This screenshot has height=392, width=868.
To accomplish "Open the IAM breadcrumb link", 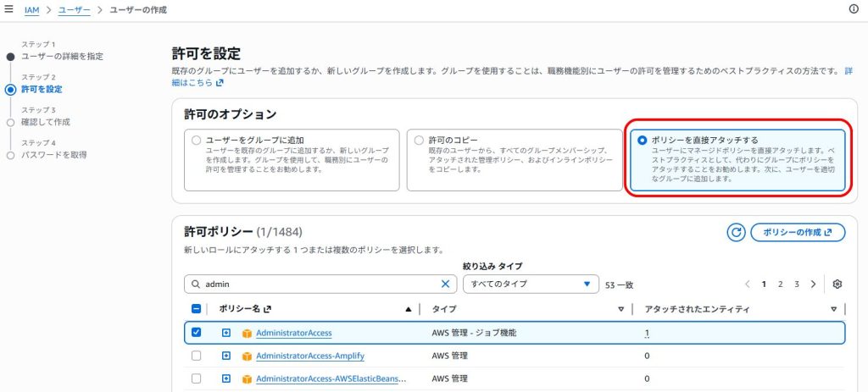I will coord(31,9).
